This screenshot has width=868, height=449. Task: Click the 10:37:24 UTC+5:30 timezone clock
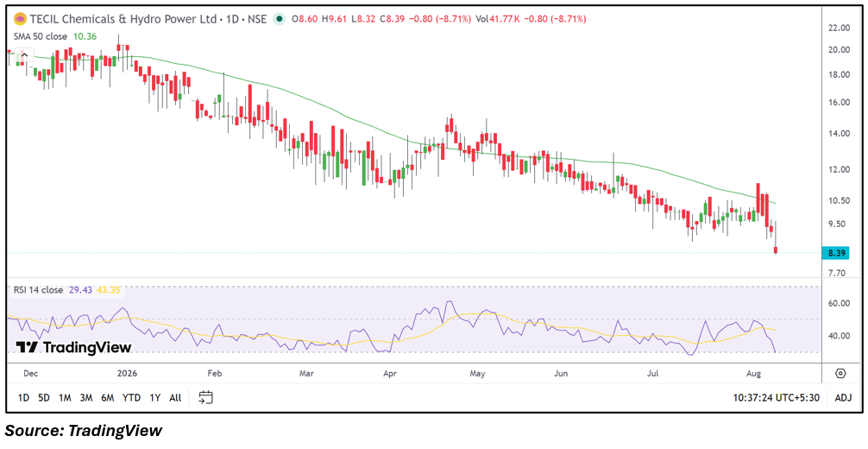(775, 397)
